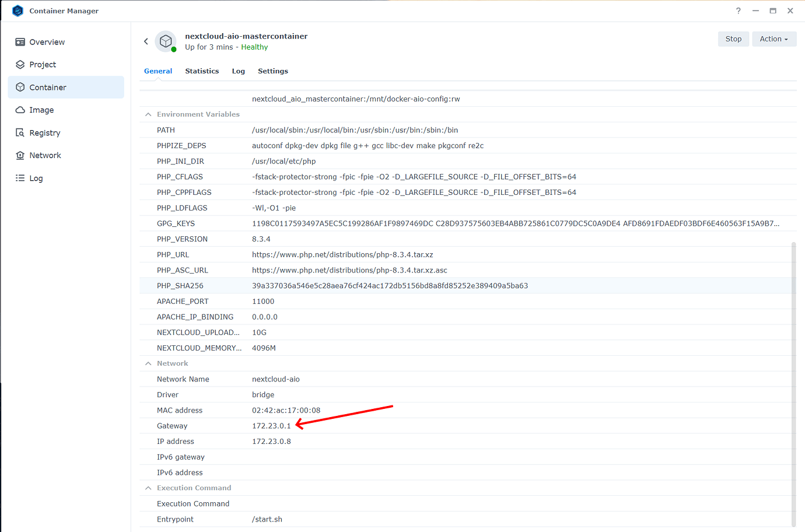Image resolution: width=805 pixels, height=532 pixels.
Task: Open the Registry section in sidebar
Action: click(x=45, y=132)
